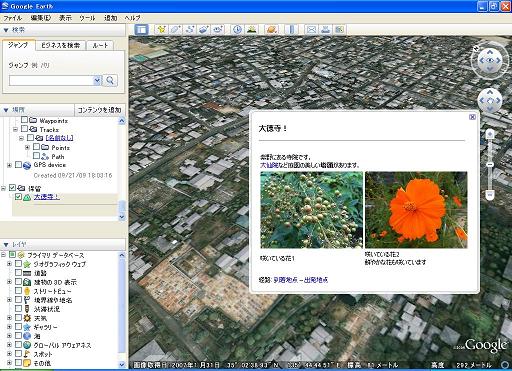Click the コンテンツを追加 button

(99, 110)
